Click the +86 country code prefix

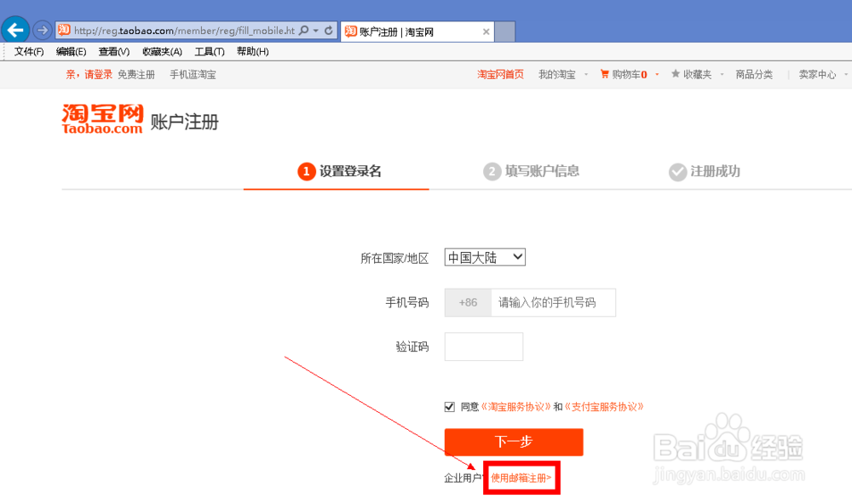pos(468,302)
